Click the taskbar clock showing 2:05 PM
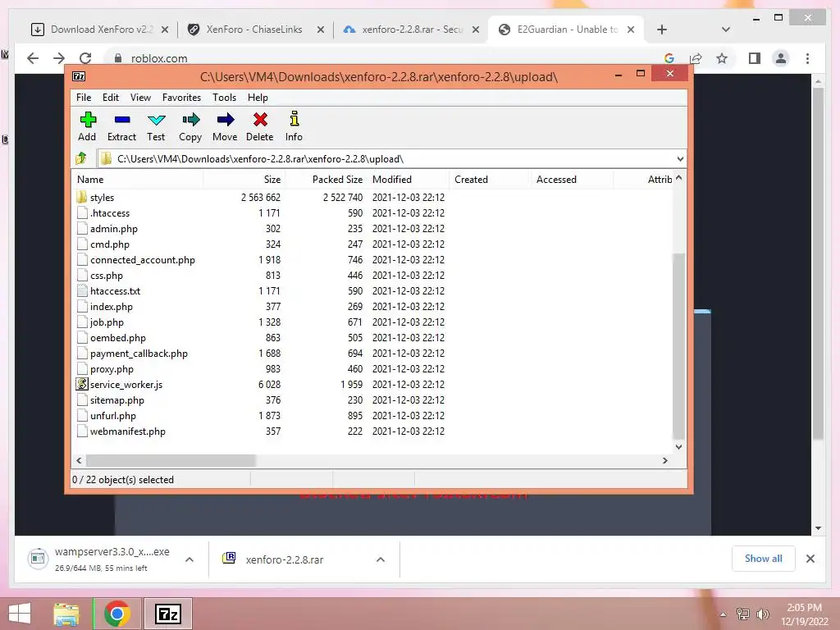 point(804,614)
